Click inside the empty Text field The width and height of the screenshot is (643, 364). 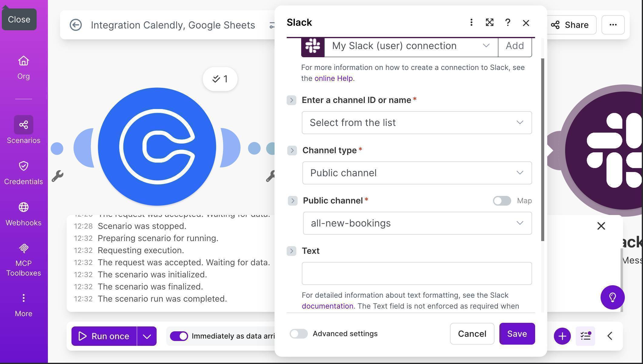[x=417, y=273]
